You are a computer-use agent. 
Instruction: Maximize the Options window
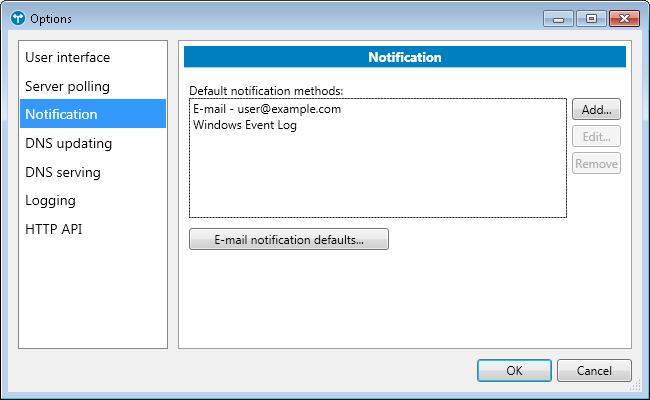[x=590, y=18]
